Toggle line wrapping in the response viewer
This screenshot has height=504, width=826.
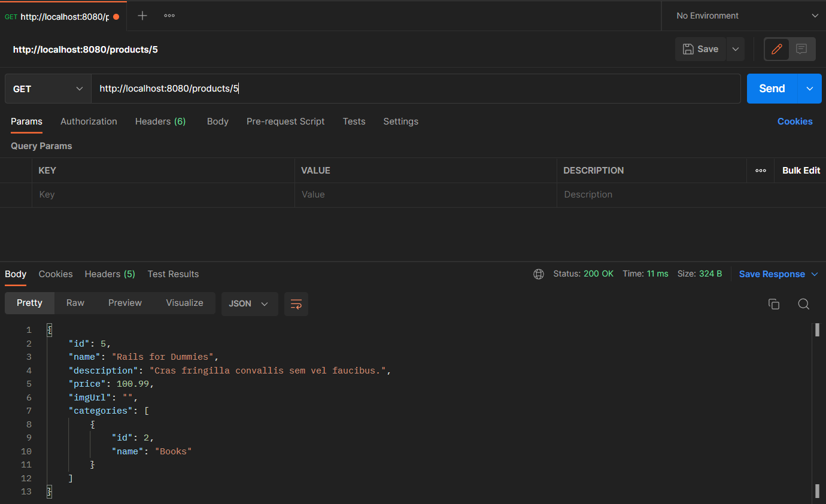click(x=296, y=304)
